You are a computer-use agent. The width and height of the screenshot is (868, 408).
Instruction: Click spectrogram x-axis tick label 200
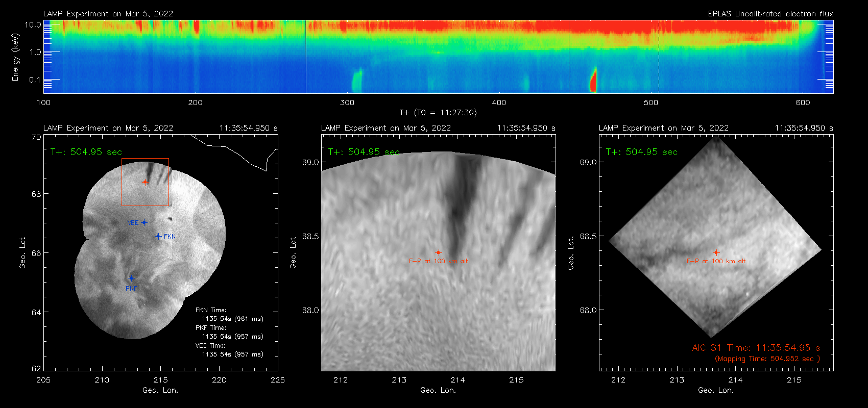point(195,103)
